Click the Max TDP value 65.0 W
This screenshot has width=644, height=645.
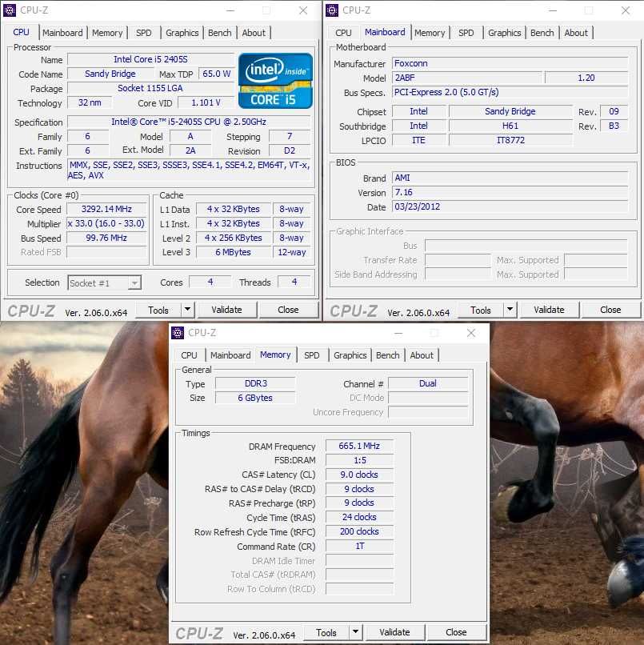pyautogui.click(x=216, y=74)
